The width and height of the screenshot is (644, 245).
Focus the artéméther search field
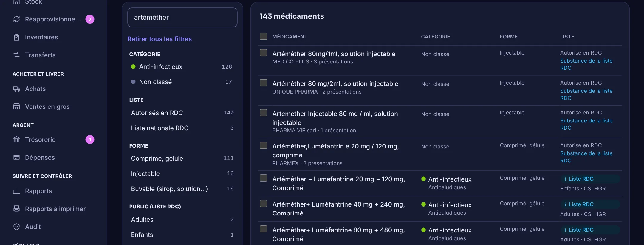coord(182,18)
